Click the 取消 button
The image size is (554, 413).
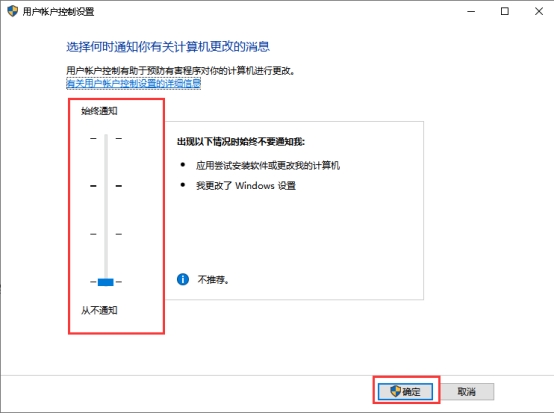pos(466,391)
